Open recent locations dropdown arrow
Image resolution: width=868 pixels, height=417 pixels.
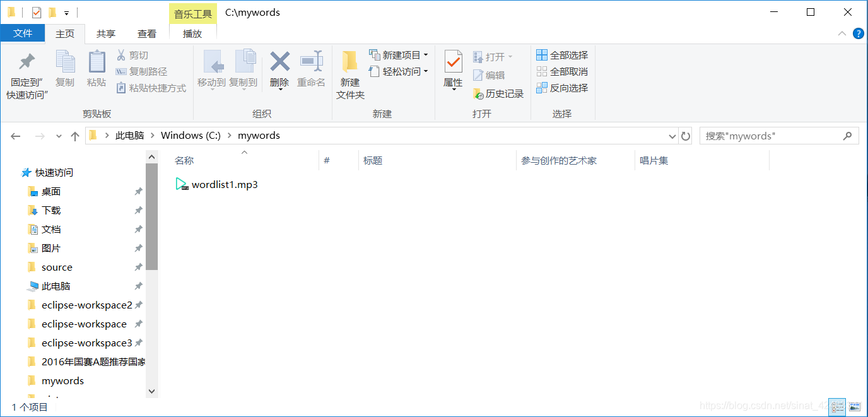(59, 136)
